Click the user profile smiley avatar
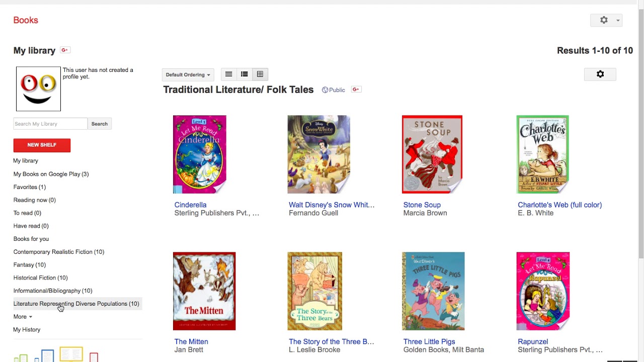 click(x=38, y=89)
